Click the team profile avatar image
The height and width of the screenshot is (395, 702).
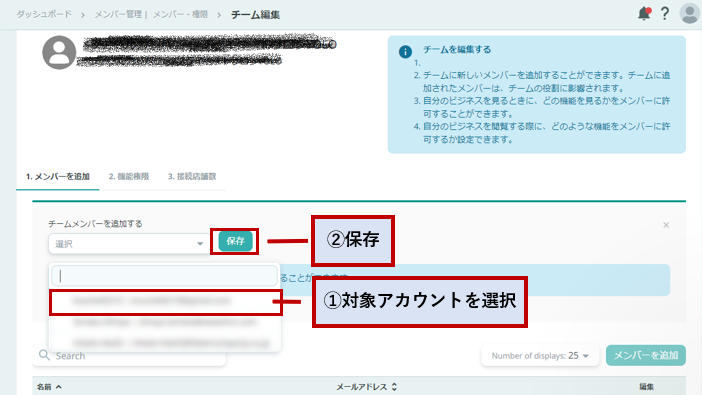pos(59,52)
